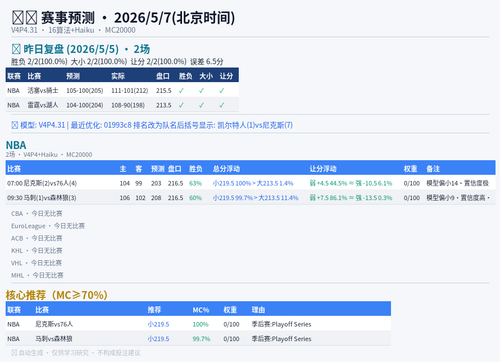This screenshot has height=362, width=500.
Task: Click the 理由 column header
Action: [x=258, y=310]
